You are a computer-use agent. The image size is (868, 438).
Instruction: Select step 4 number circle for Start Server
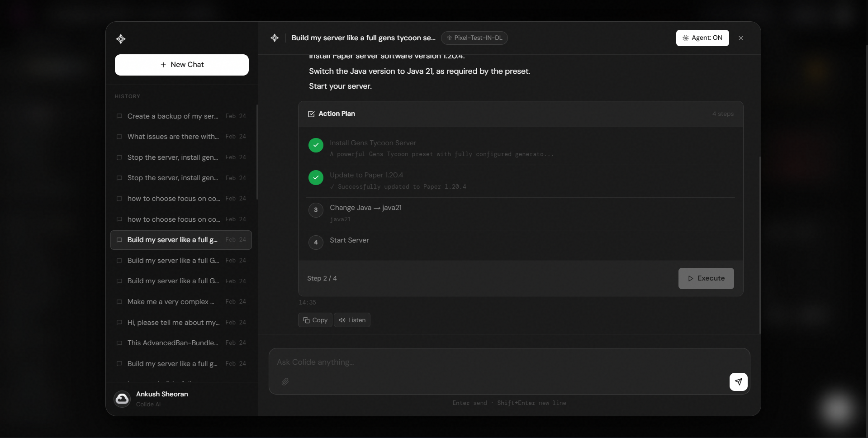coord(316,243)
